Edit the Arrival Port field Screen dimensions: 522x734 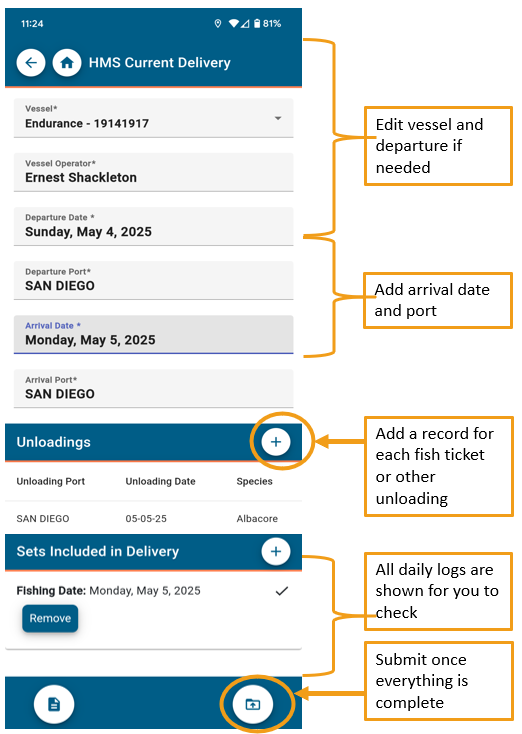pyautogui.click(x=154, y=389)
